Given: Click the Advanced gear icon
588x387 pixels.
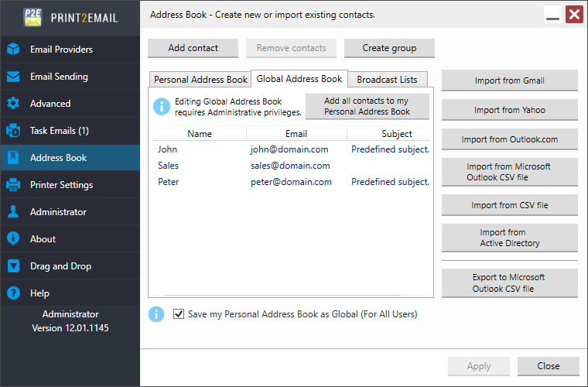Looking at the screenshot, I should (13, 104).
